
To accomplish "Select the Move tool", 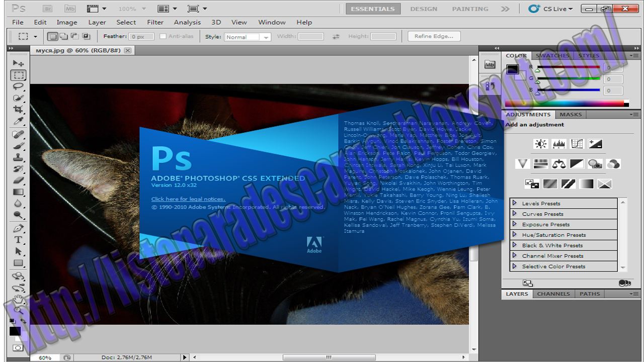I will pos(18,63).
